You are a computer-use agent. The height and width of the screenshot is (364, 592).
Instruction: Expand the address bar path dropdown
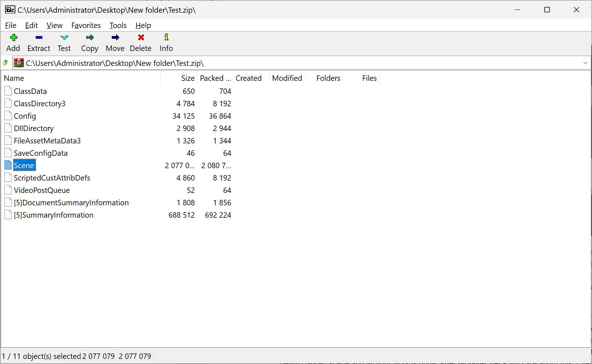tap(585, 63)
